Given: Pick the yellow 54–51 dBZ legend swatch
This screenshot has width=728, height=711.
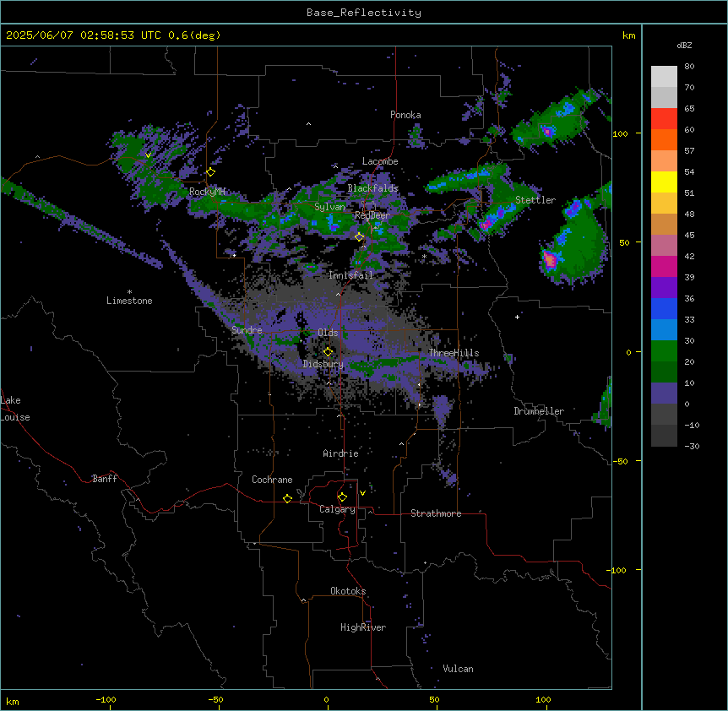Looking at the screenshot, I should (x=664, y=182).
